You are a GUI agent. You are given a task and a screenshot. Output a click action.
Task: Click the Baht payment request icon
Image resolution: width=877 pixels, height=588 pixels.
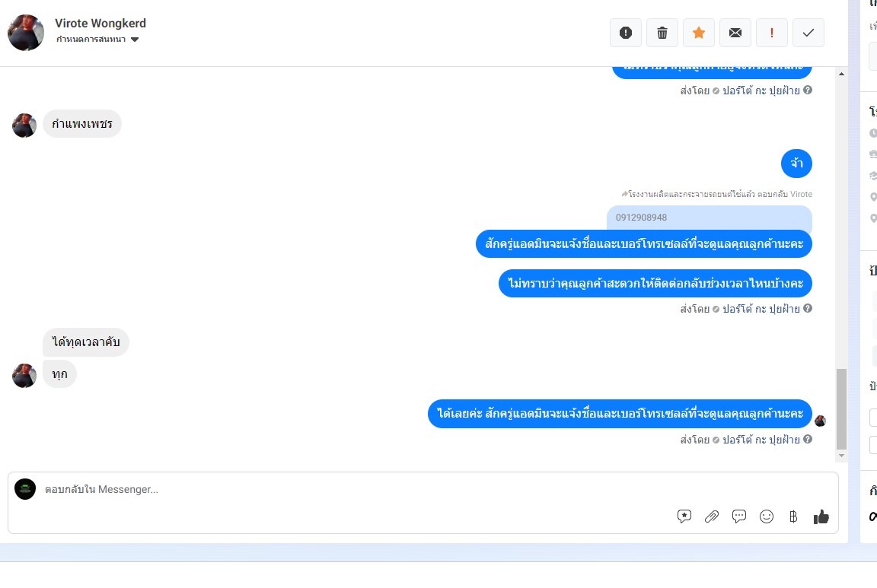[x=793, y=516]
